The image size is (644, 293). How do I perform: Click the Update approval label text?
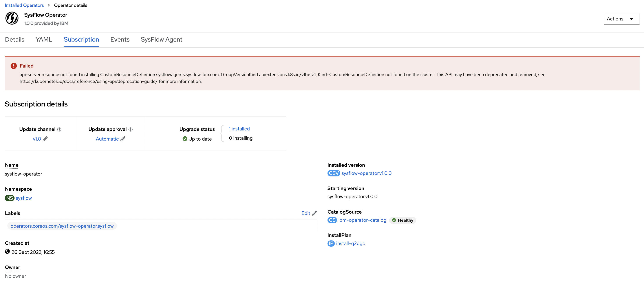point(108,129)
